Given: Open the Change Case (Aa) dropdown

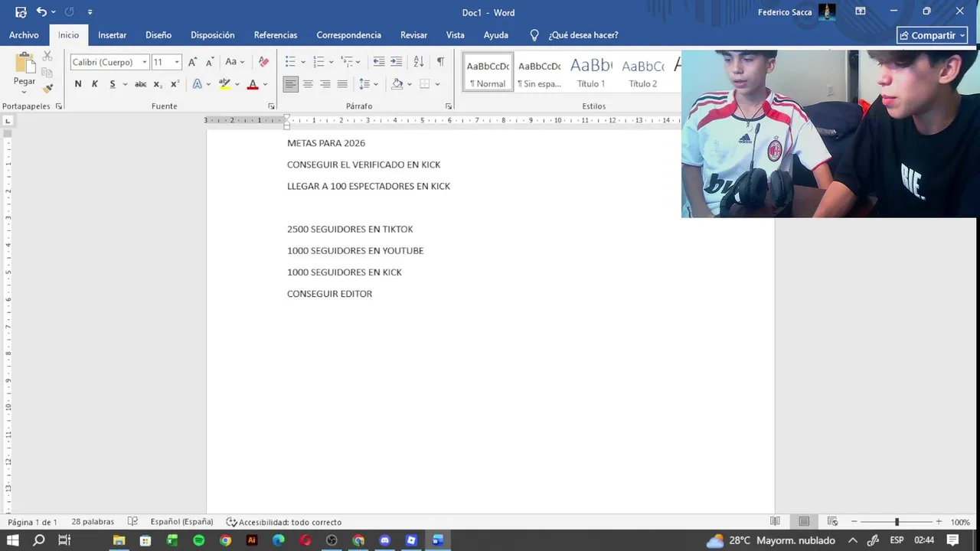Looking at the screenshot, I should pyautogui.click(x=235, y=62).
